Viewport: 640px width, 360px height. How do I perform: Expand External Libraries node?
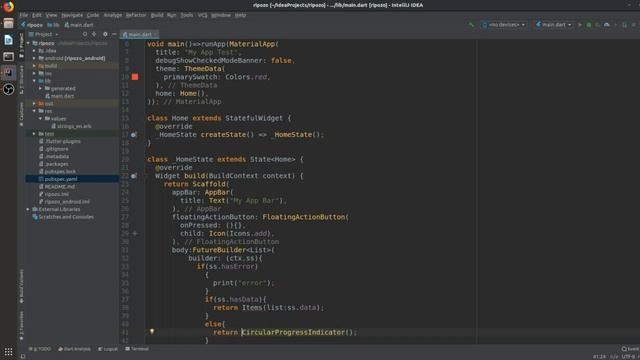(x=28, y=209)
